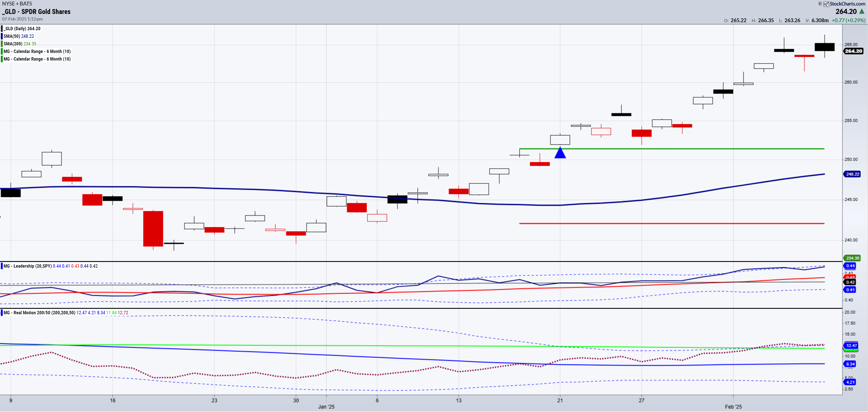Click the Feb '25 date axis label
The height and width of the screenshot is (412, 868).
pos(733,407)
